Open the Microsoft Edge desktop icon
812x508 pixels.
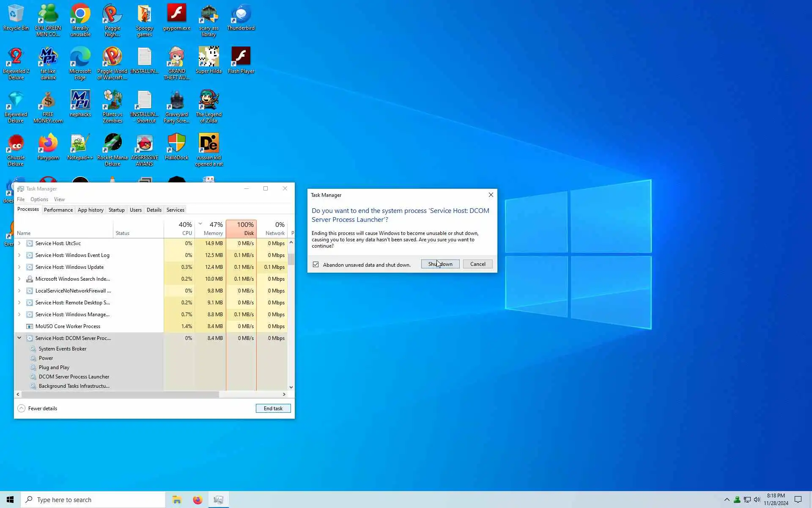tap(80, 60)
